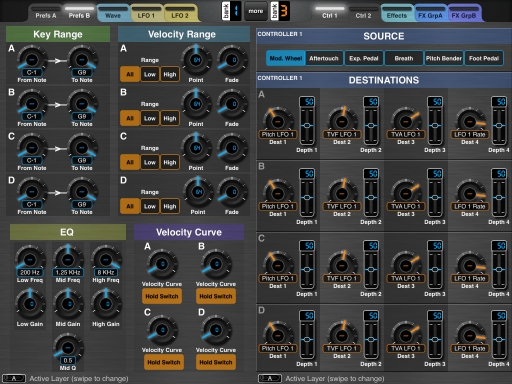This screenshot has height=384, width=512.
Task: Select Exp. Pedal as controller source
Action: (x=364, y=58)
